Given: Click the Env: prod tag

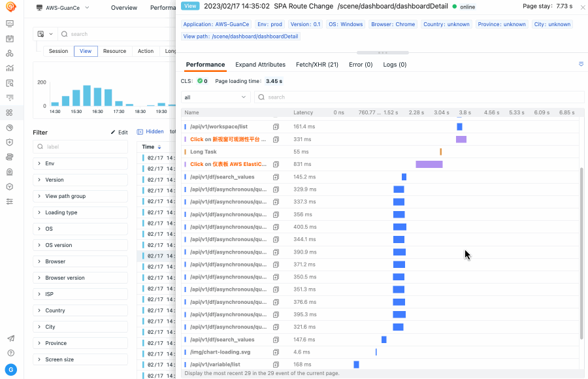Looking at the screenshot, I should pos(270,24).
